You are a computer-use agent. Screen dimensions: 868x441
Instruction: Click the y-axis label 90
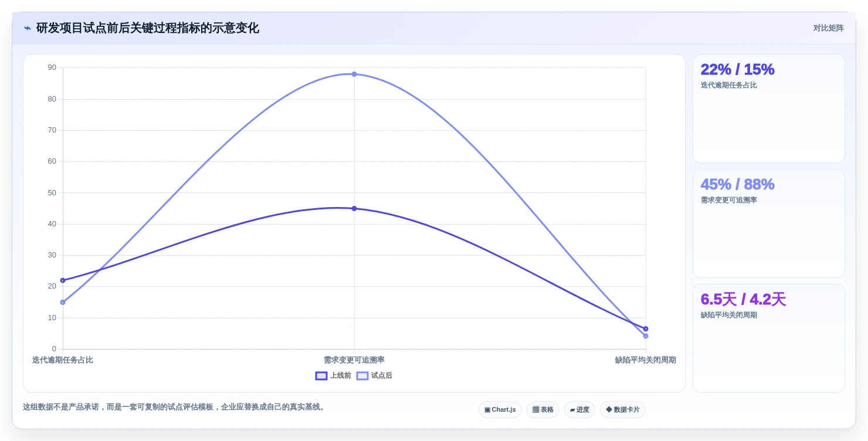click(52, 67)
